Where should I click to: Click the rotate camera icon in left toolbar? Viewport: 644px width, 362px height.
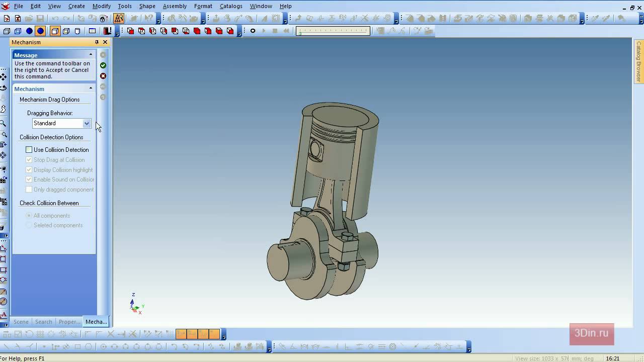4,88
